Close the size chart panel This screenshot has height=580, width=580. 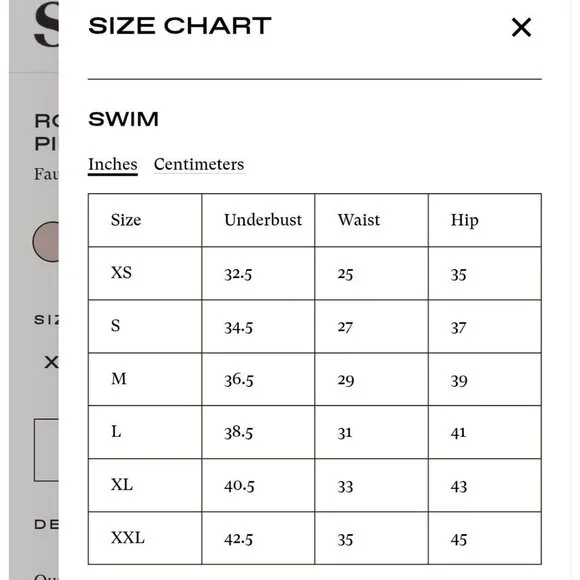pyautogui.click(x=521, y=27)
